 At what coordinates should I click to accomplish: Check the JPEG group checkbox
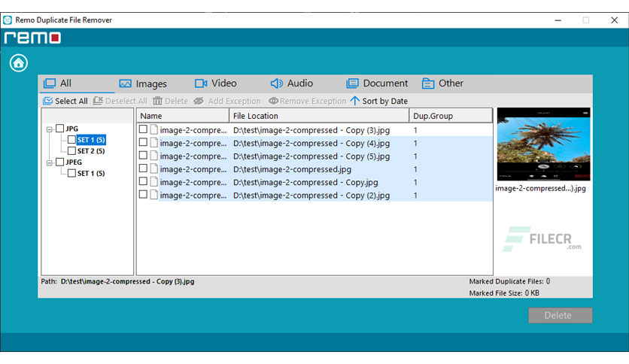click(x=59, y=162)
